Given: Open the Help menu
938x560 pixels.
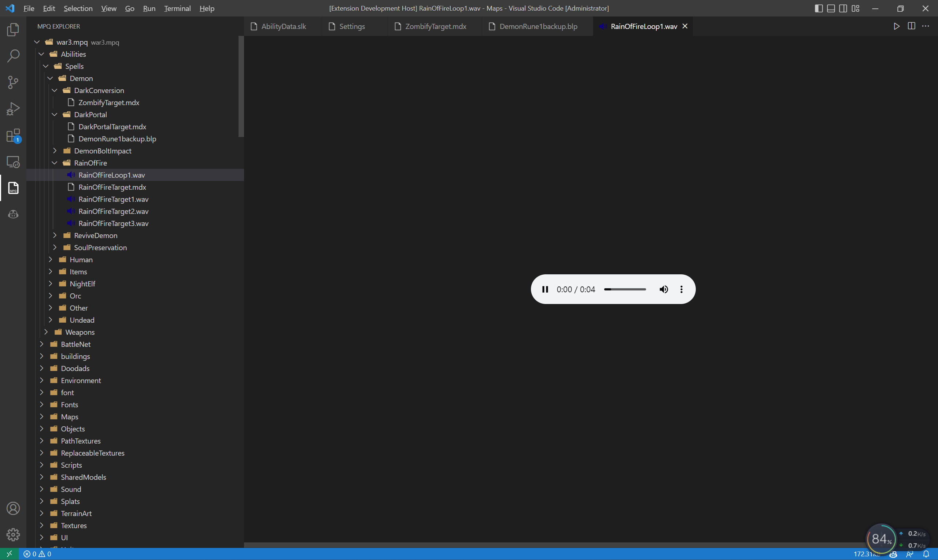Looking at the screenshot, I should pos(207,8).
